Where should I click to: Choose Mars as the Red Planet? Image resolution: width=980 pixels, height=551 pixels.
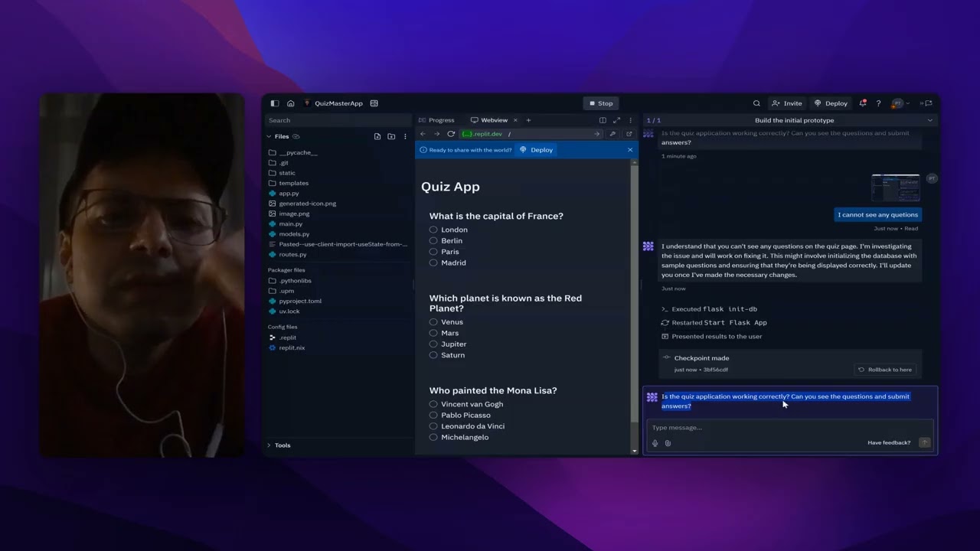tap(433, 333)
